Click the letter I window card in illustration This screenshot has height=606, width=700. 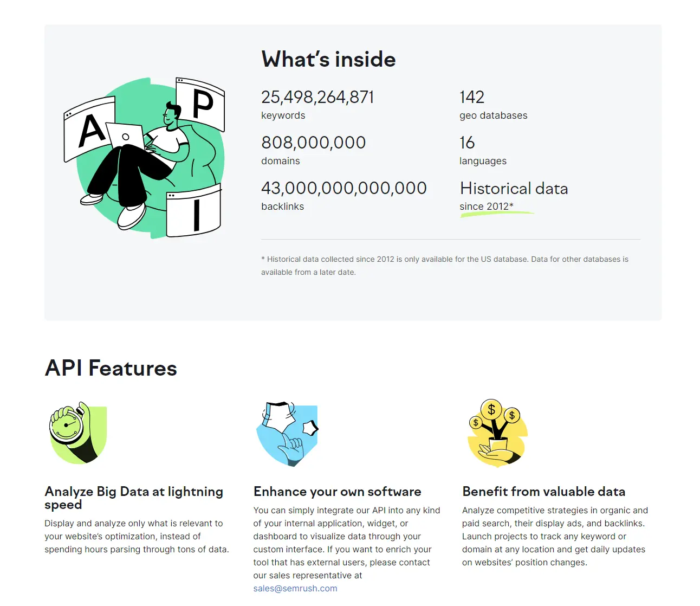(194, 211)
